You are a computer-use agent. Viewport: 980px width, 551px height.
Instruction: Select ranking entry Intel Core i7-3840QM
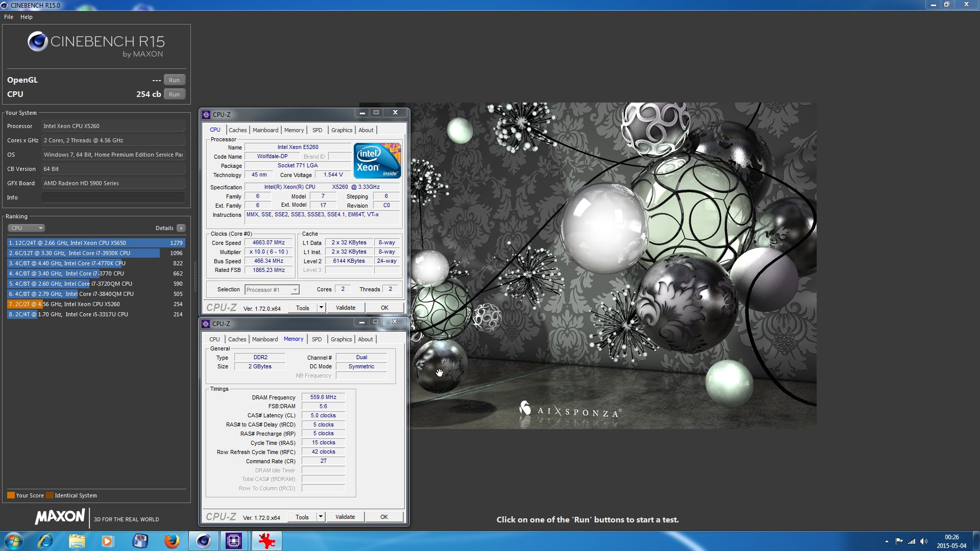pyautogui.click(x=96, y=294)
